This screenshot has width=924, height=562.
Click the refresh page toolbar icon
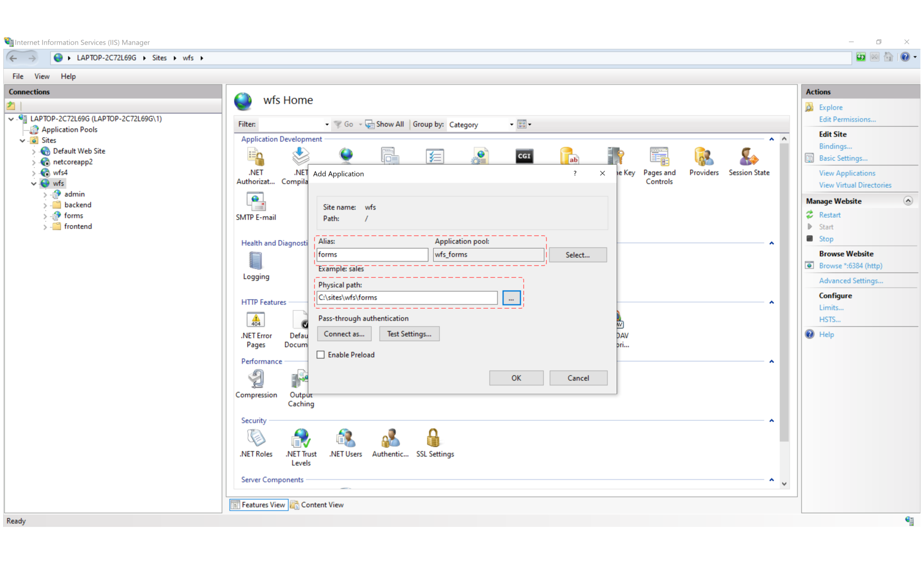(861, 57)
